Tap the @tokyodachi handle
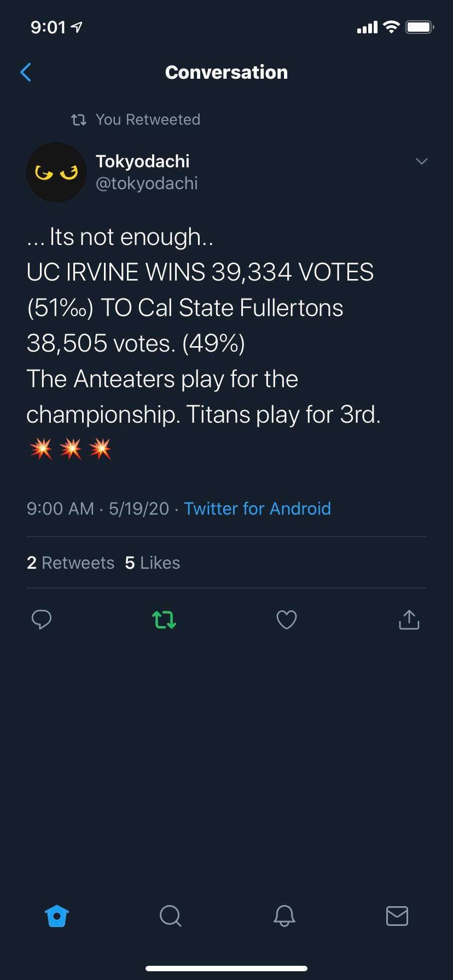 147,184
